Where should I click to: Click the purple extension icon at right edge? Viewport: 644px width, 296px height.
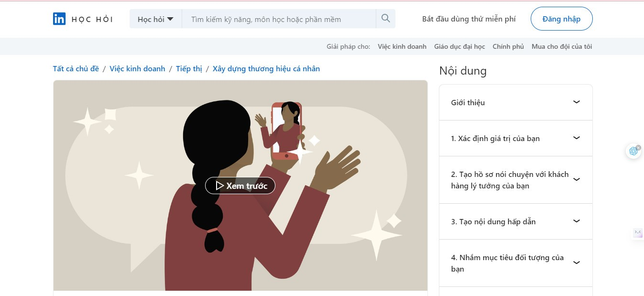[x=638, y=233]
